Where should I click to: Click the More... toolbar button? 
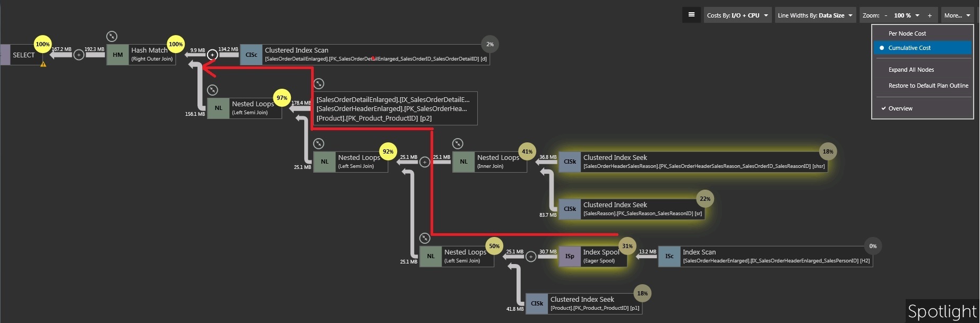click(957, 15)
